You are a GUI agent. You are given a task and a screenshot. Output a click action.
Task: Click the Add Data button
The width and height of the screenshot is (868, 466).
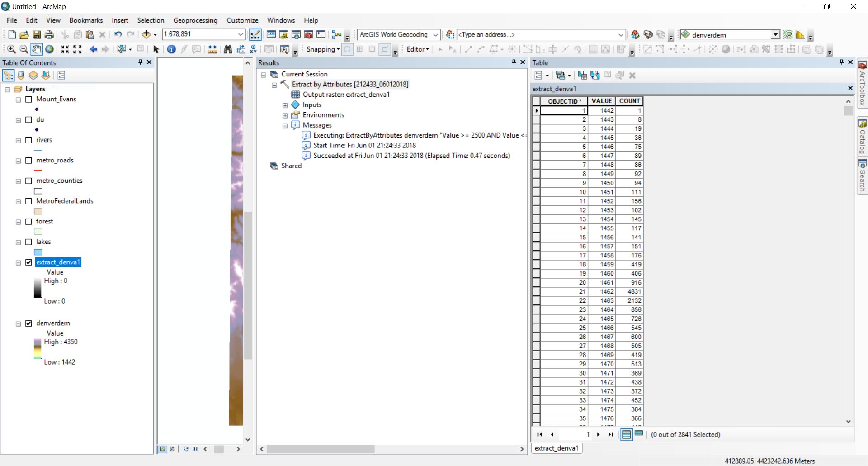point(146,34)
